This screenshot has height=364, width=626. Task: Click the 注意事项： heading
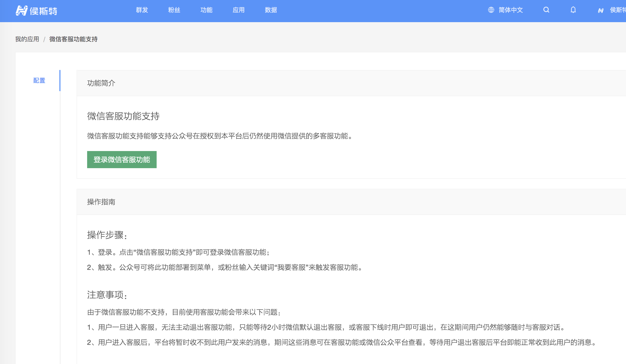pyautogui.click(x=107, y=295)
